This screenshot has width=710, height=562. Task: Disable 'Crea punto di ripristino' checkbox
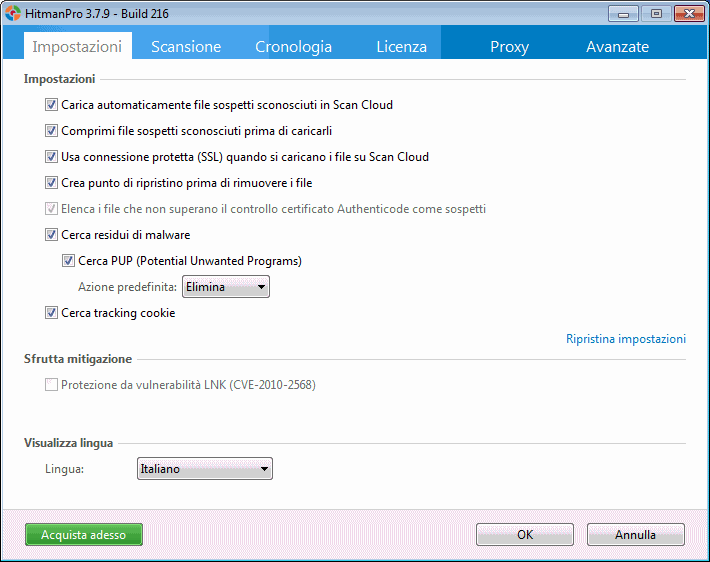[x=51, y=183]
